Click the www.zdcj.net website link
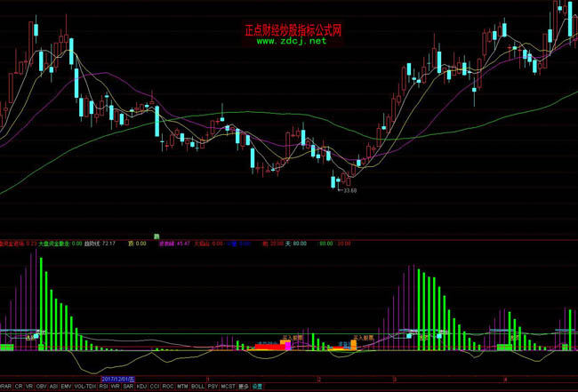The width and height of the screenshot is (578, 392). (x=293, y=41)
